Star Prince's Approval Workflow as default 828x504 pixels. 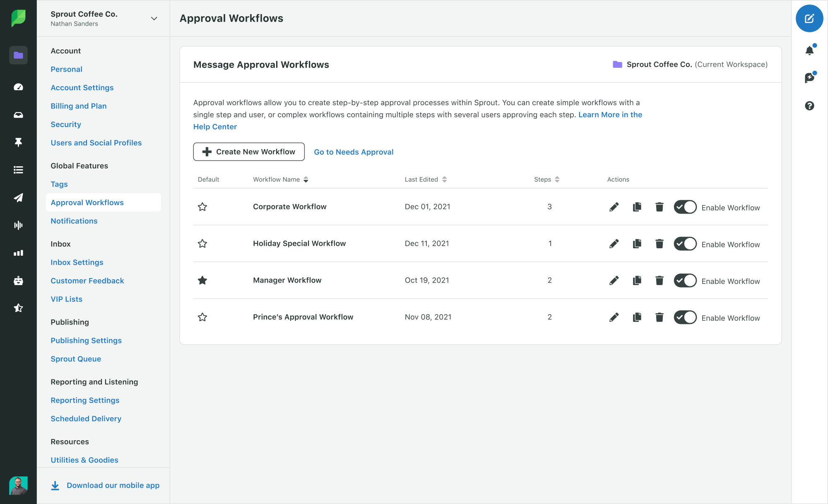(x=202, y=317)
